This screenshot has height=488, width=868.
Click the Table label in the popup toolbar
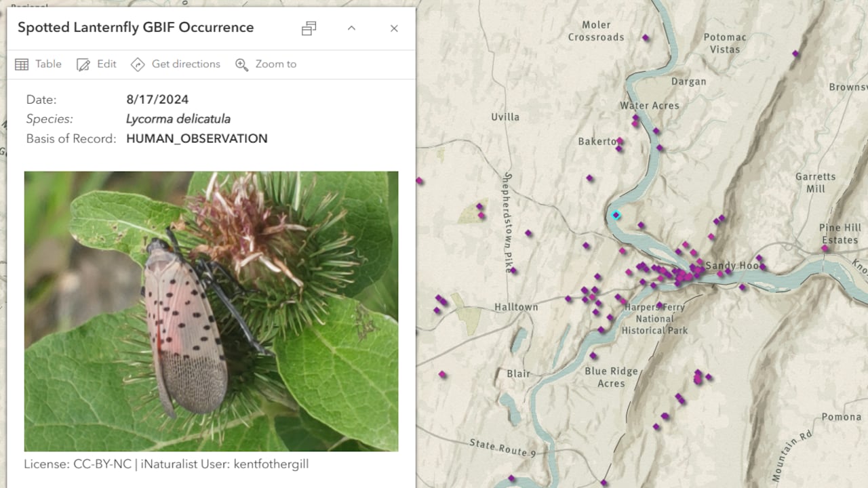pos(47,64)
